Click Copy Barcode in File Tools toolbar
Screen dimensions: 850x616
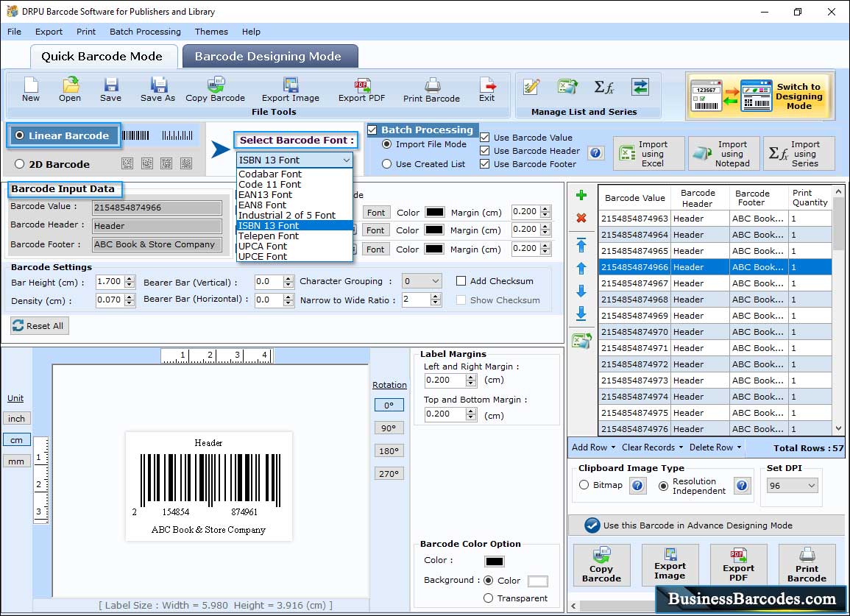[x=215, y=90]
